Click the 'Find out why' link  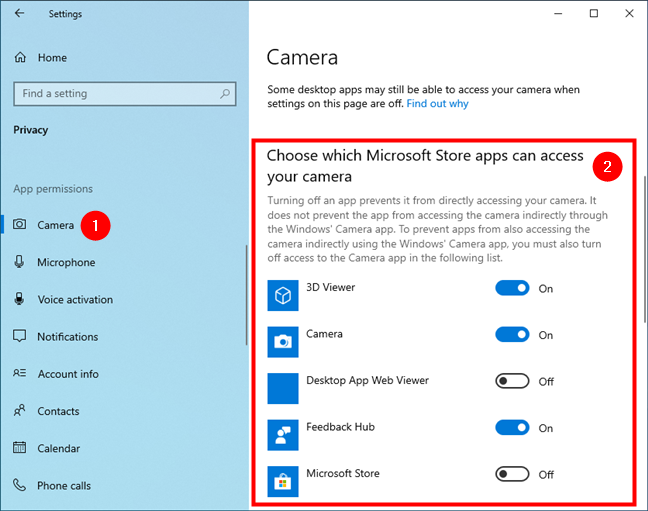[x=437, y=103]
